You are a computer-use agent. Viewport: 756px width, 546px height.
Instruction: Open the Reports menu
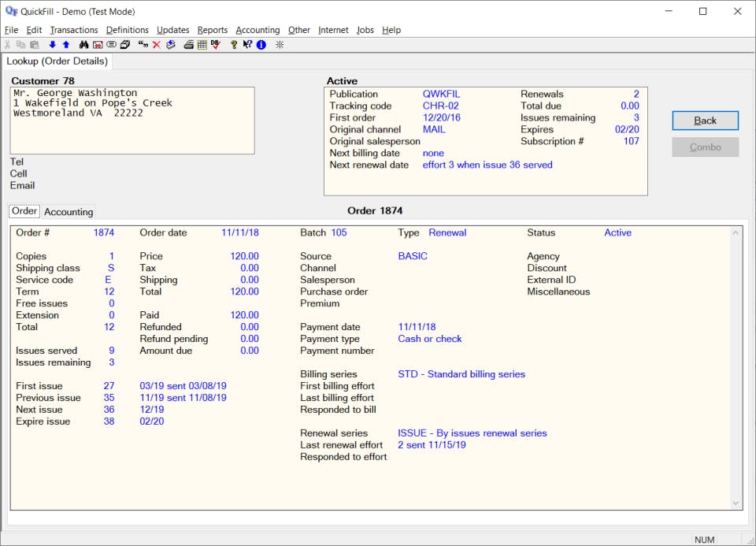(213, 30)
